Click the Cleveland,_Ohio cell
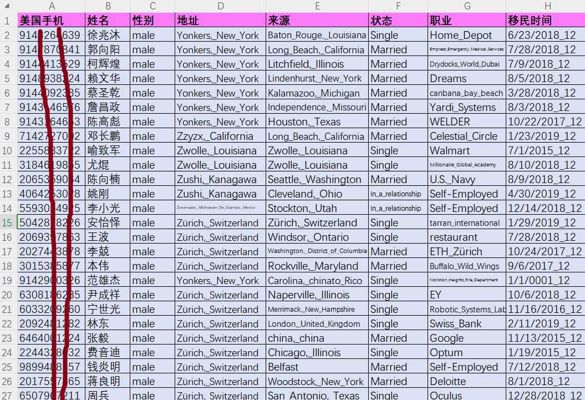Viewport: 585px width, 400px height. click(x=317, y=194)
